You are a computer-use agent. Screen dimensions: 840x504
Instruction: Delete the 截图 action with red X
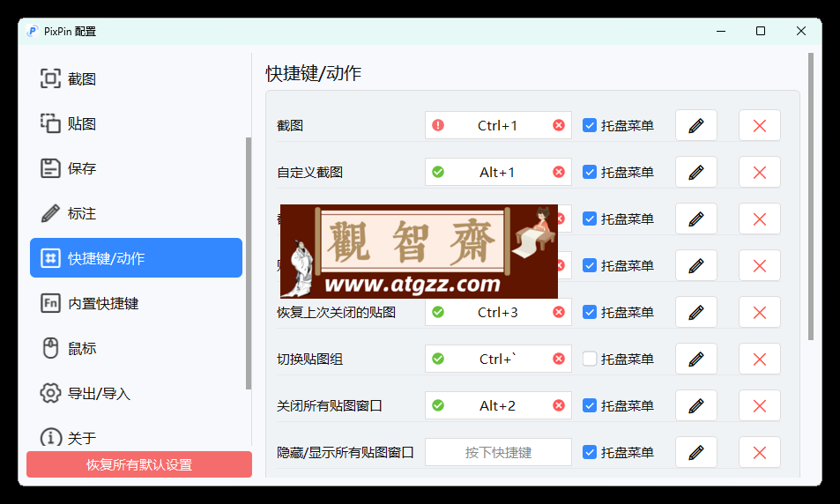(760, 125)
